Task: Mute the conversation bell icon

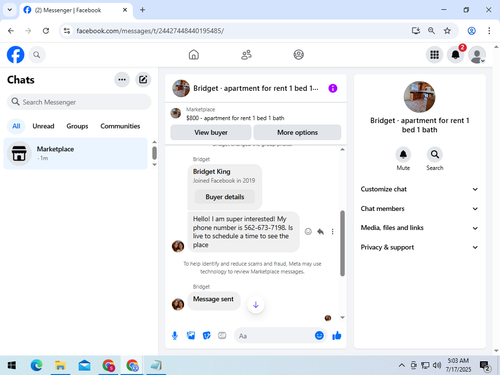Action: point(403,154)
